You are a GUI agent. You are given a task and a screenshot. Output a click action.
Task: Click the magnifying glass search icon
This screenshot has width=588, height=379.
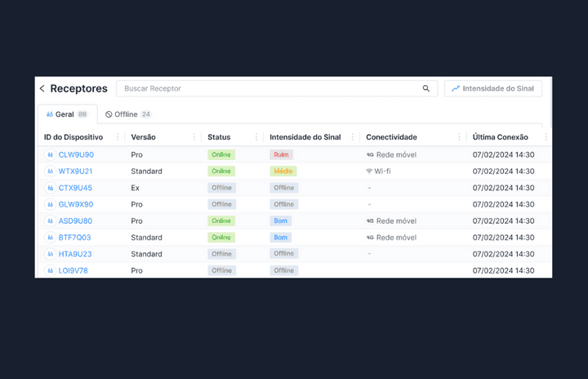425,88
